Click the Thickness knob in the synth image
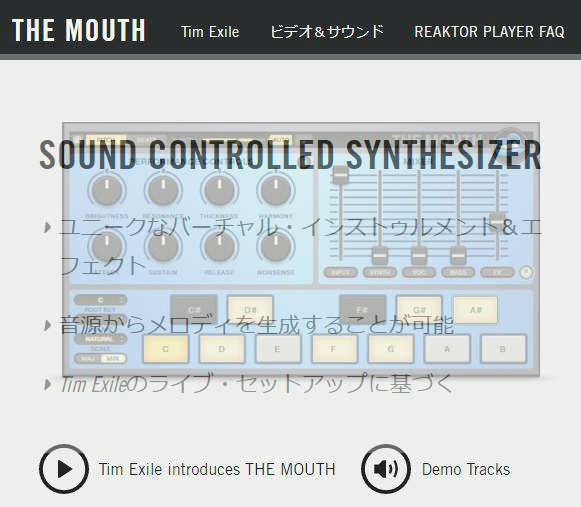The image size is (581, 507). coord(219,190)
